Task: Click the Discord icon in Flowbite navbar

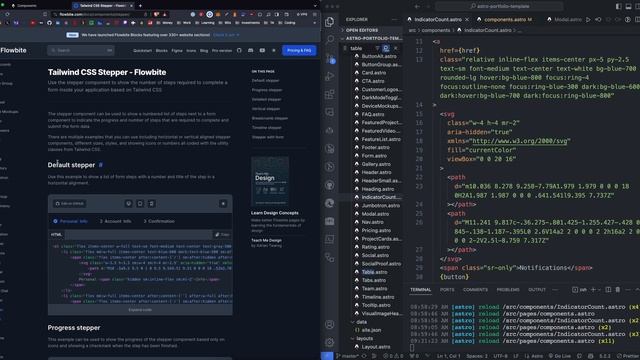Action: 251,50
